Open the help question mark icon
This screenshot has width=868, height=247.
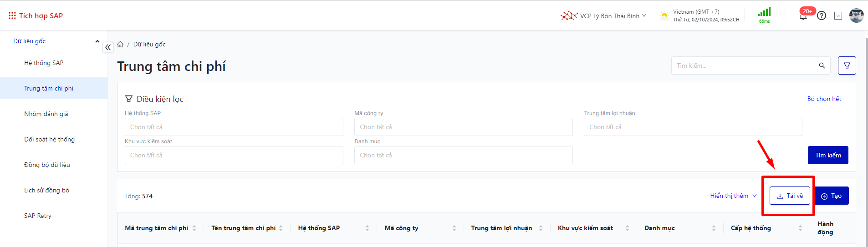tap(822, 15)
